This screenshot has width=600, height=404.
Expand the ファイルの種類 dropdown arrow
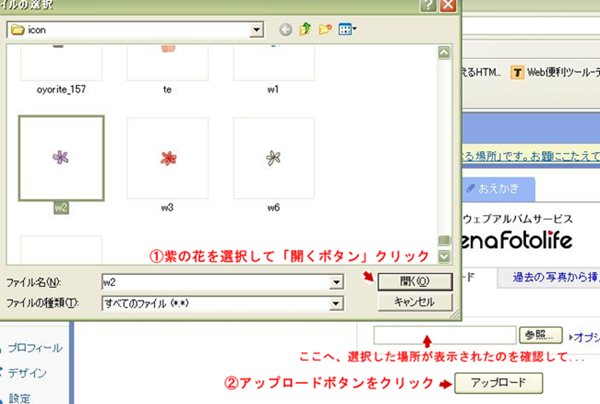point(336,303)
